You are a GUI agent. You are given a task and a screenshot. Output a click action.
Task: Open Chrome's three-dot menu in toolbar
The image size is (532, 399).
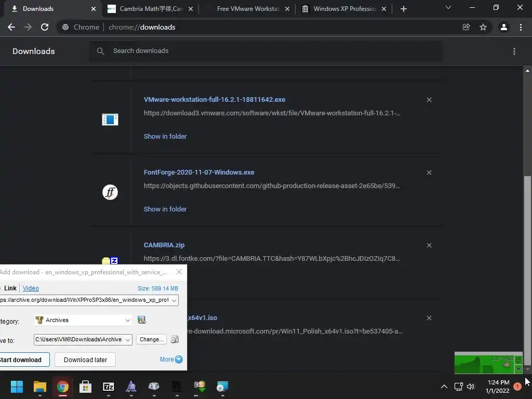tap(521, 27)
